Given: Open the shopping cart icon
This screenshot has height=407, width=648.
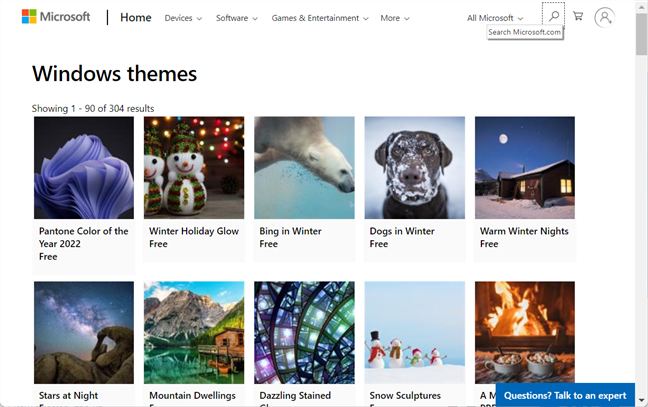Looking at the screenshot, I should point(578,16).
